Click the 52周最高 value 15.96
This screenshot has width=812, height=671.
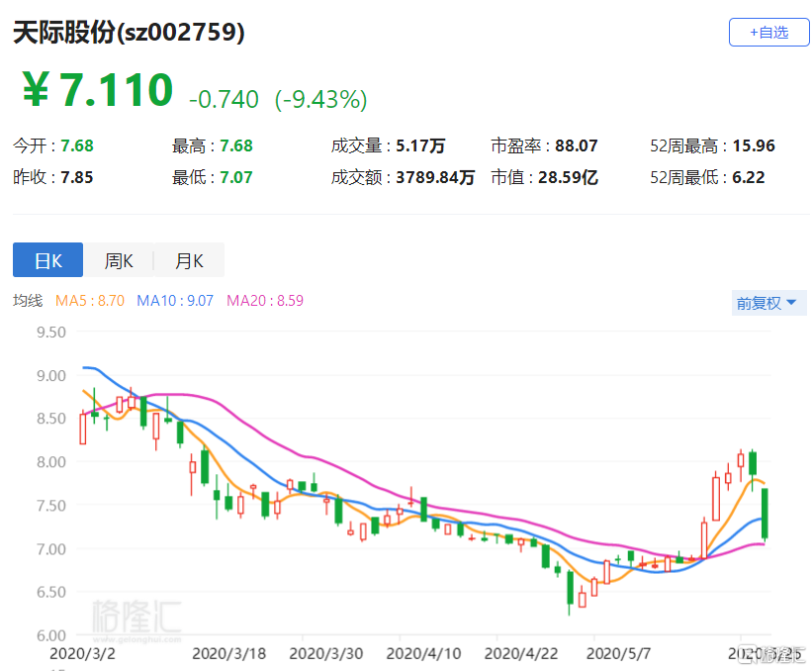(x=754, y=145)
